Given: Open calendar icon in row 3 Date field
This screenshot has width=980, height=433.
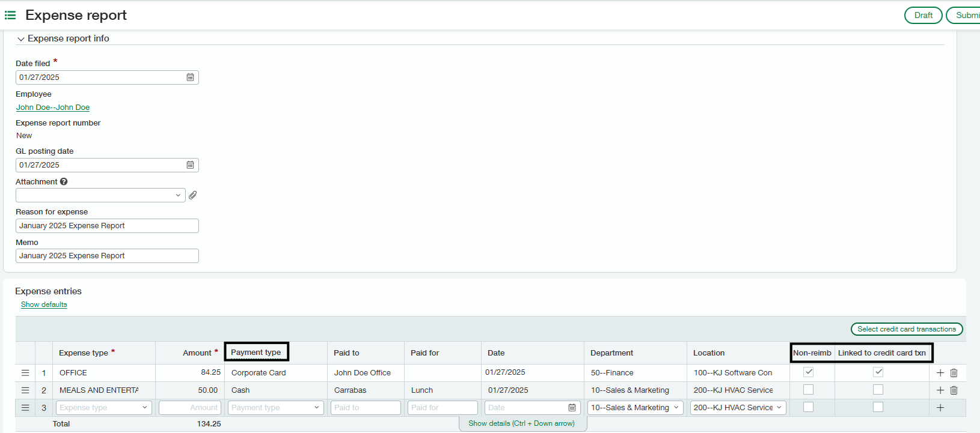Looking at the screenshot, I should point(572,408).
